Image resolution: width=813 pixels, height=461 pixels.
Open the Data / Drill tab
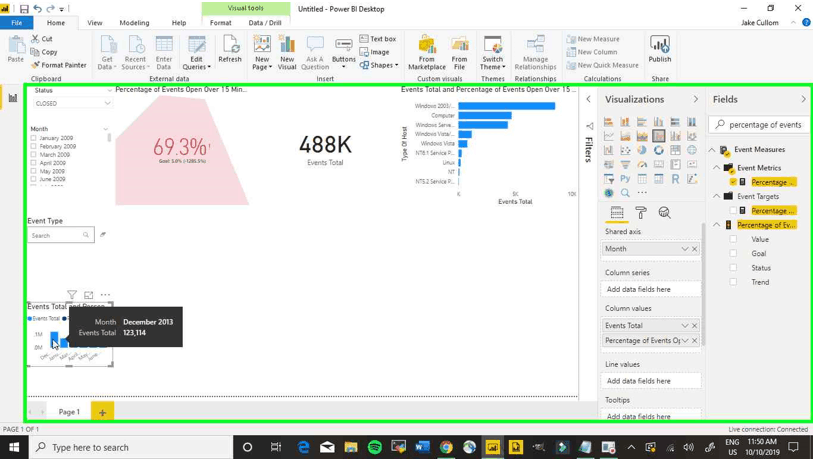(265, 23)
